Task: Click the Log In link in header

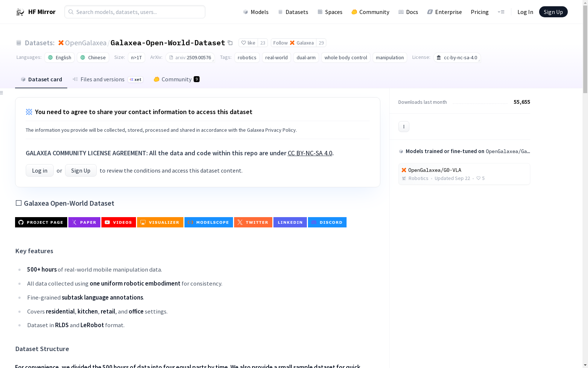Action: [525, 12]
